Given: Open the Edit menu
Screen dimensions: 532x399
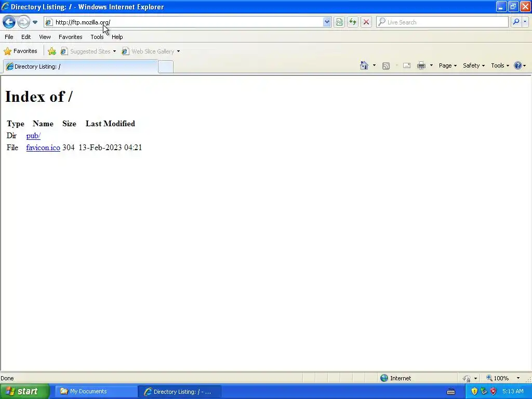Looking at the screenshot, I should 26,37.
